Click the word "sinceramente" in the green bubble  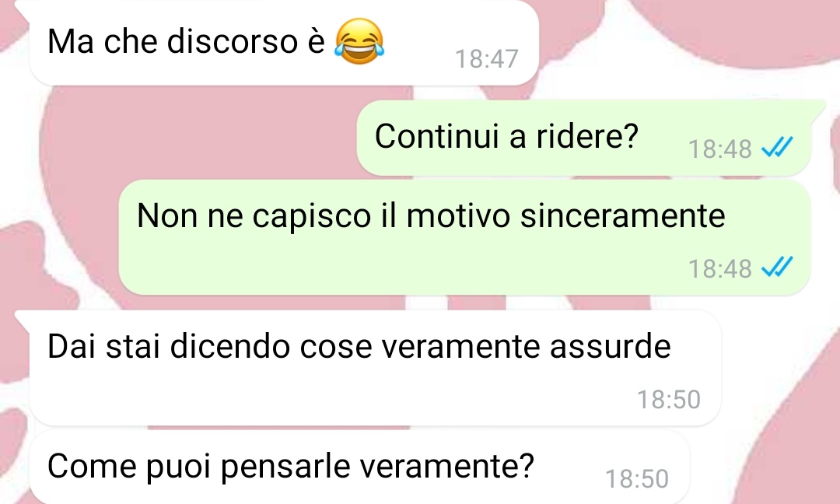tap(623, 215)
